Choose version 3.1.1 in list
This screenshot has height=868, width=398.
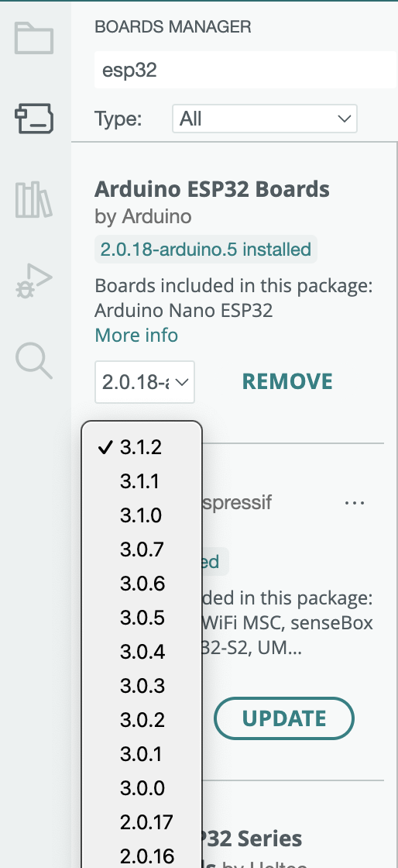coord(142,481)
